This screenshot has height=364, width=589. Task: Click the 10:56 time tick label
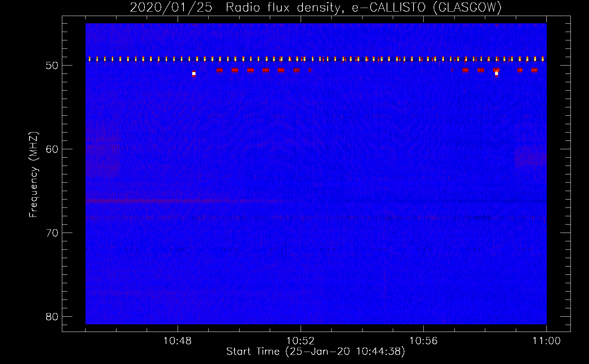click(423, 341)
